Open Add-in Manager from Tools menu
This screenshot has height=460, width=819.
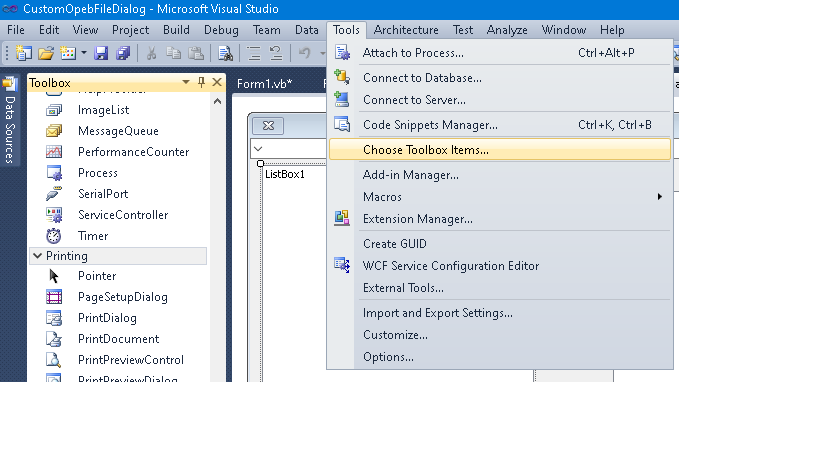click(500, 175)
